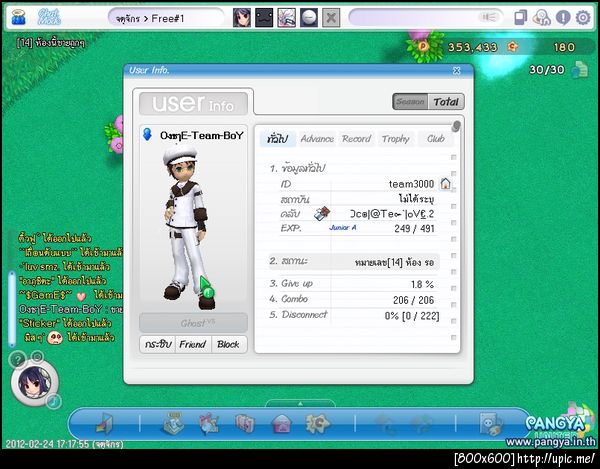Switch to the Trophy tab

click(x=396, y=139)
